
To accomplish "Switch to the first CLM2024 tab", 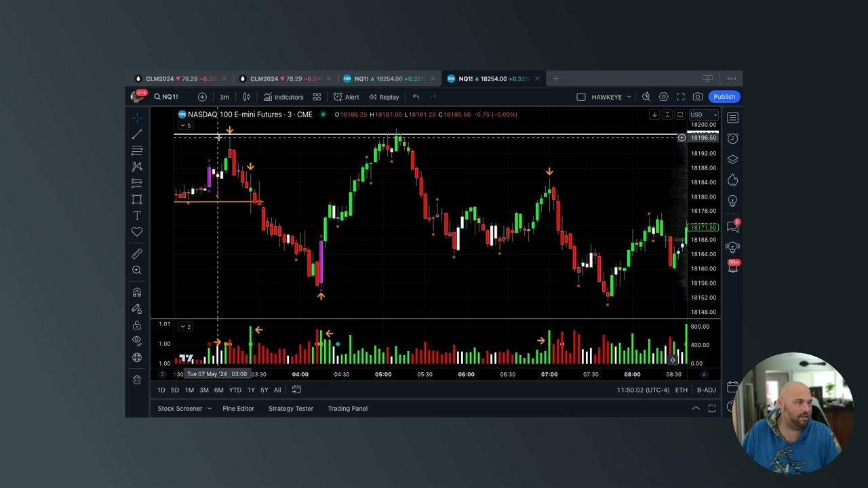I will pos(180,79).
